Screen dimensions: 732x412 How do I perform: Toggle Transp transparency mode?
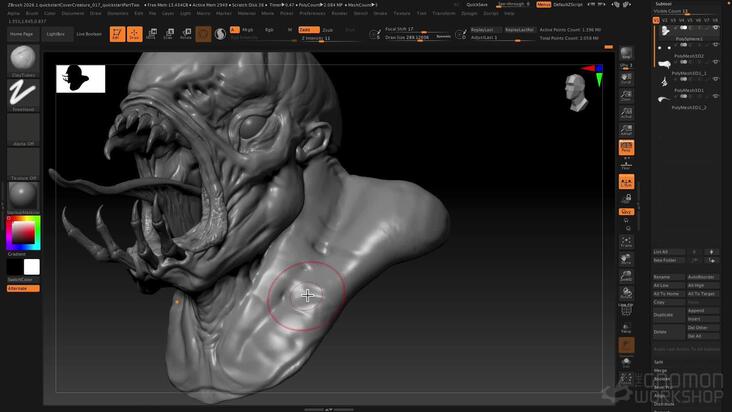click(x=626, y=328)
